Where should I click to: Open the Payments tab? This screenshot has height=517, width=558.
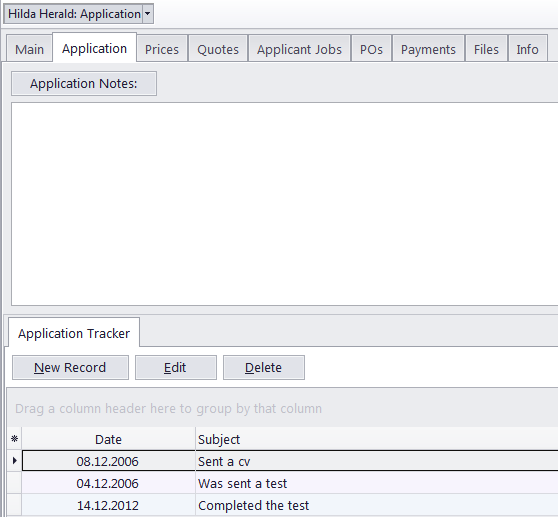point(428,49)
